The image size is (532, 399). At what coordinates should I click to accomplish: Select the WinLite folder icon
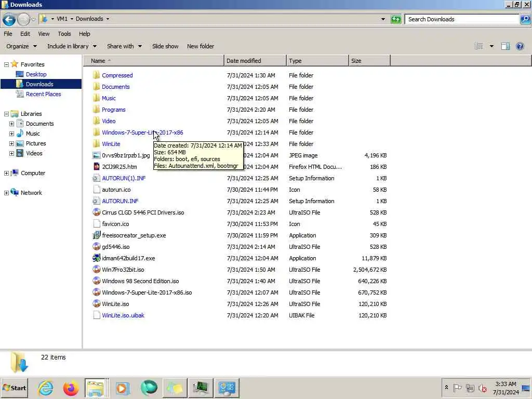[x=96, y=143]
